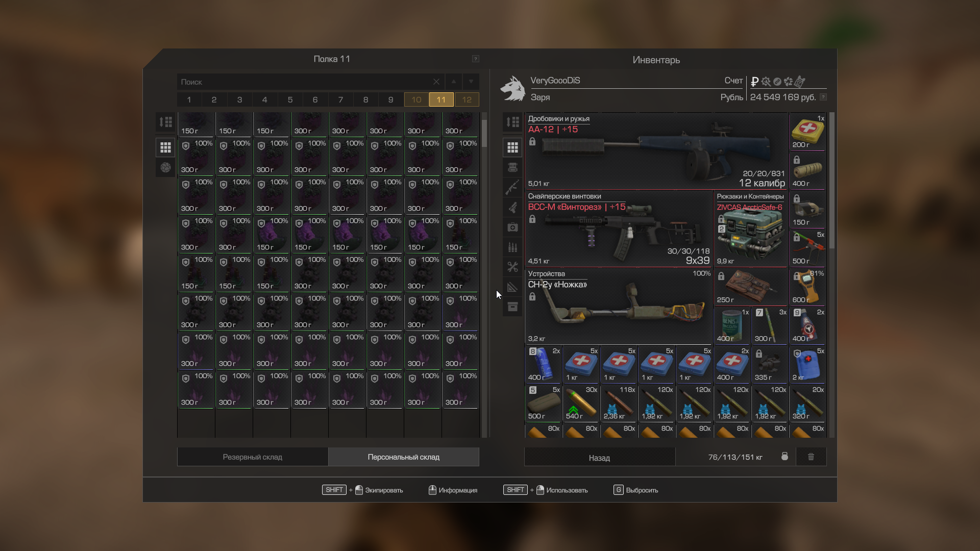
Task: Select the Персональный склад button
Action: coord(403,457)
